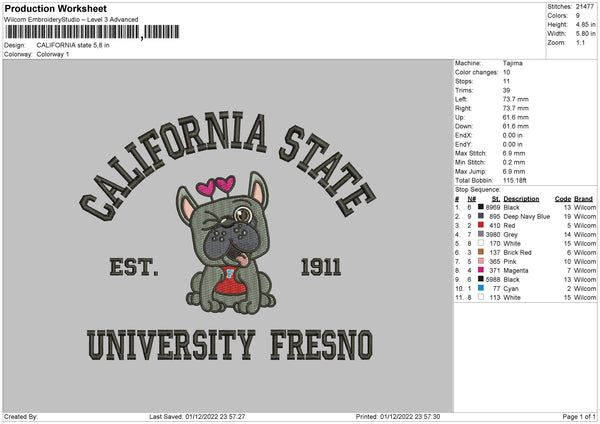Image resolution: width=600 pixels, height=424 pixels.
Task: Select the Height value 4.85 in
Action: pos(585,24)
